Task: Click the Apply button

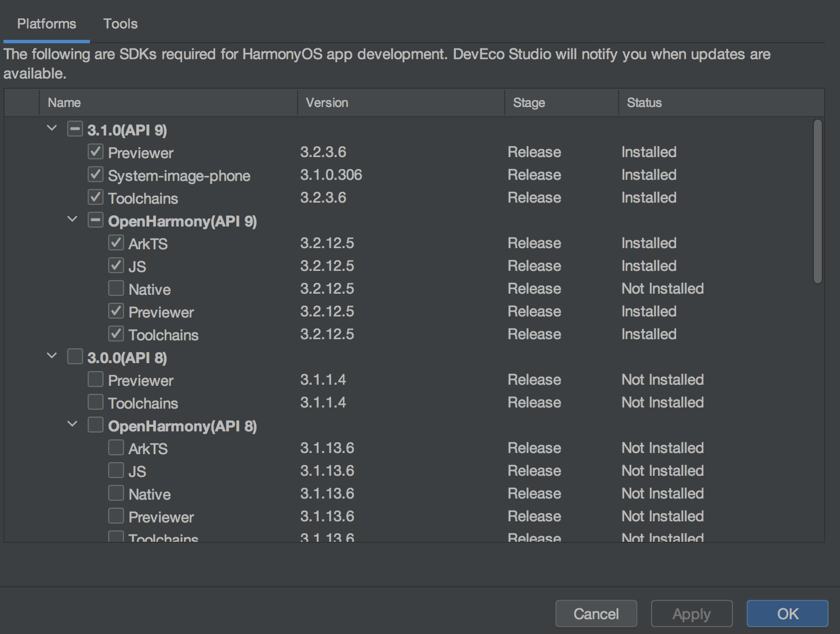Action: pos(691,614)
